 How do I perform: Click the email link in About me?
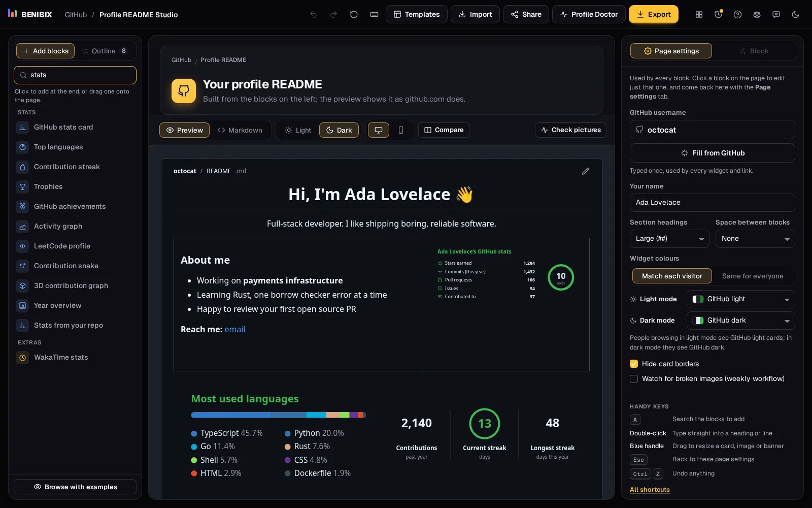click(235, 329)
